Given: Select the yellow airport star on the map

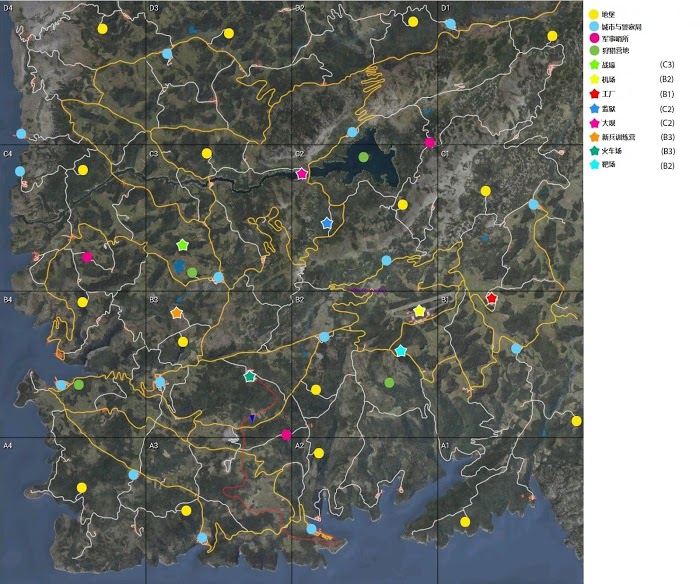Looking at the screenshot, I should pyautogui.click(x=419, y=312).
